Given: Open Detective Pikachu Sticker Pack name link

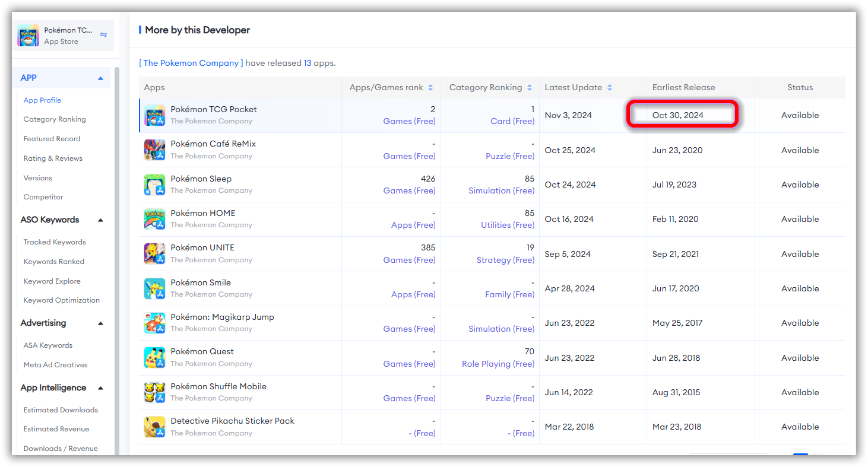Looking at the screenshot, I should 233,421.
